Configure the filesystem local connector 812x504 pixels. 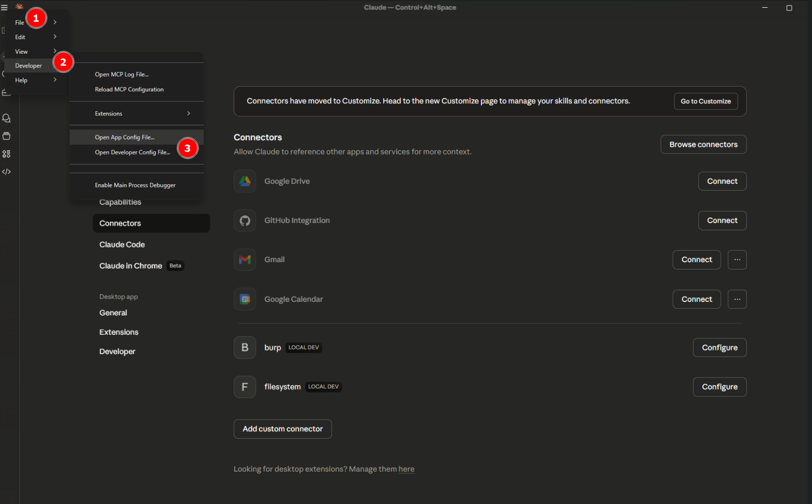(719, 387)
